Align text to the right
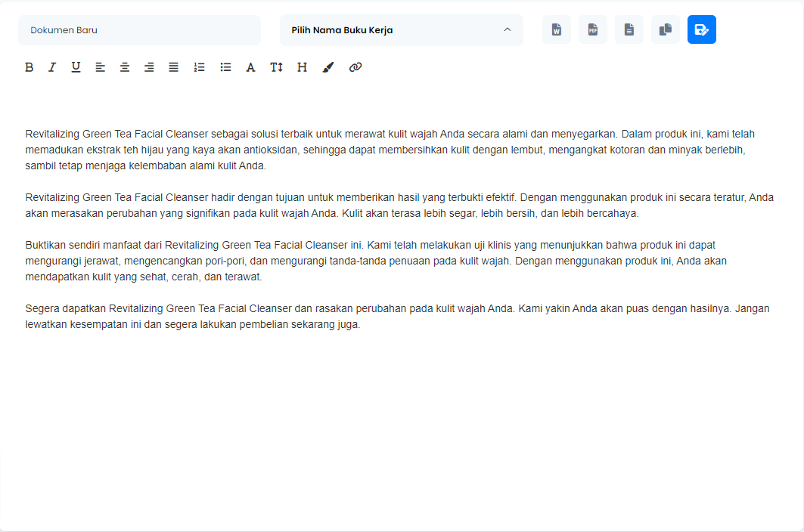This screenshot has height=532, width=804. [x=149, y=67]
